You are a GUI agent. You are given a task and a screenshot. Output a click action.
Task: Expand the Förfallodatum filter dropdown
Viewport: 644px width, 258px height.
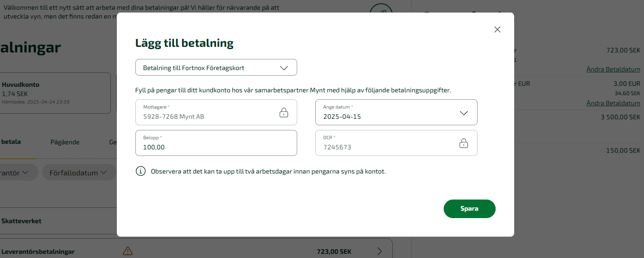(x=79, y=173)
